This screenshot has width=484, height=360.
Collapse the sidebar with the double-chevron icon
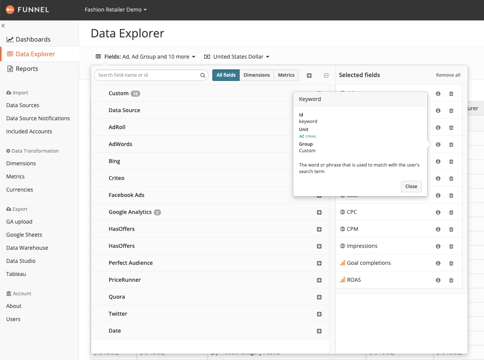(x=3, y=26)
